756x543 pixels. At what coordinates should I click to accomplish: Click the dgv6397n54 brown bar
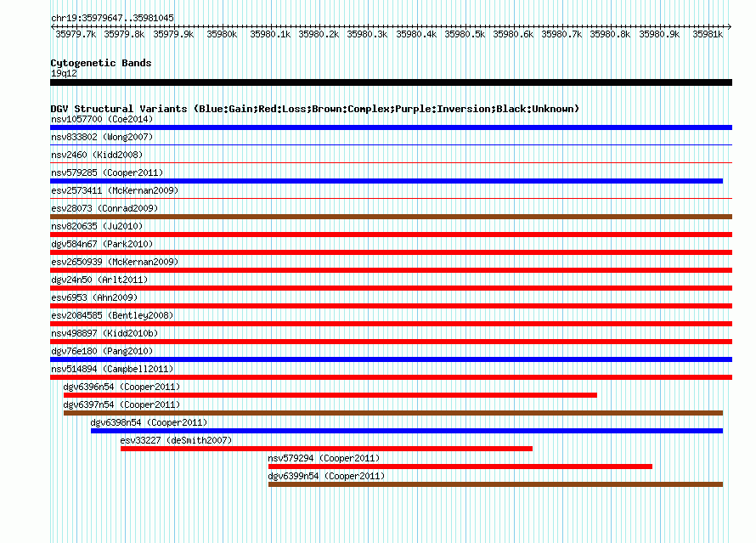point(393,413)
